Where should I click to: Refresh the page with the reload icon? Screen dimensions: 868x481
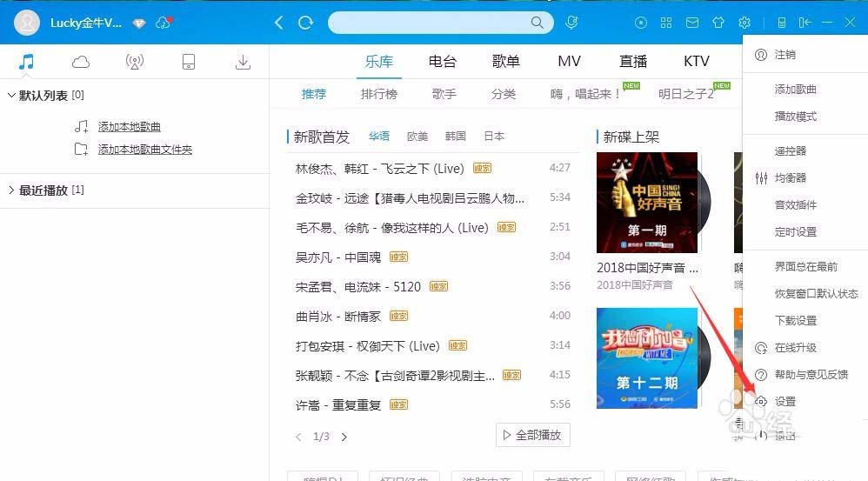[x=305, y=23]
